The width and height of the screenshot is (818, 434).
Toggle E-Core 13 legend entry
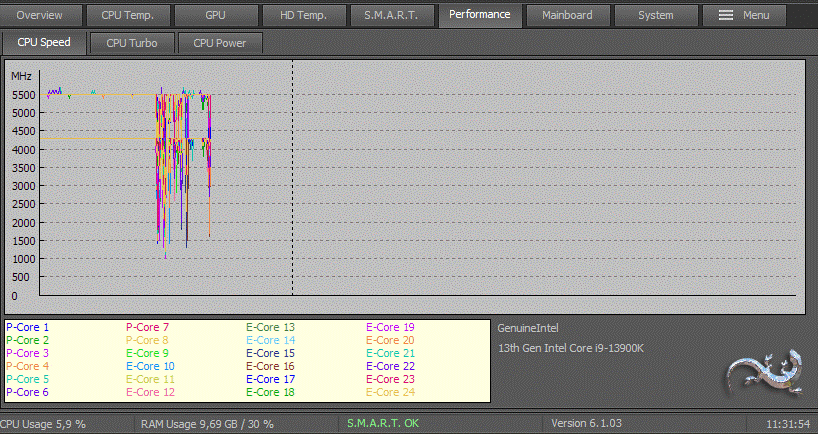[270, 327]
